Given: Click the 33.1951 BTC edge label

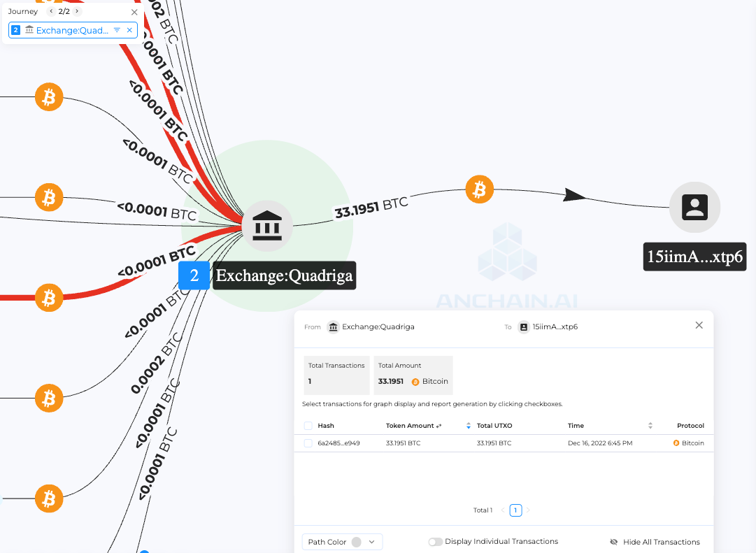Looking at the screenshot, I should coord(371,208).
